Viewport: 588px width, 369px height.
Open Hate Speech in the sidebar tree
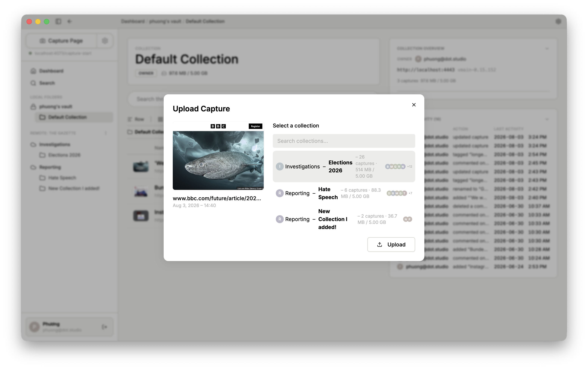[x=62, y=178]
